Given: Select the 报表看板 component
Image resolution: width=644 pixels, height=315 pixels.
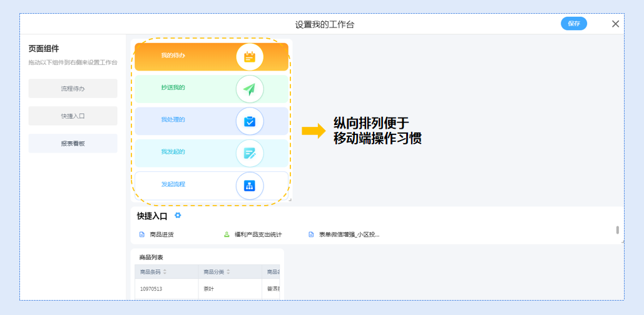Looking at the screenshot, I should click(x=73, y=143).
